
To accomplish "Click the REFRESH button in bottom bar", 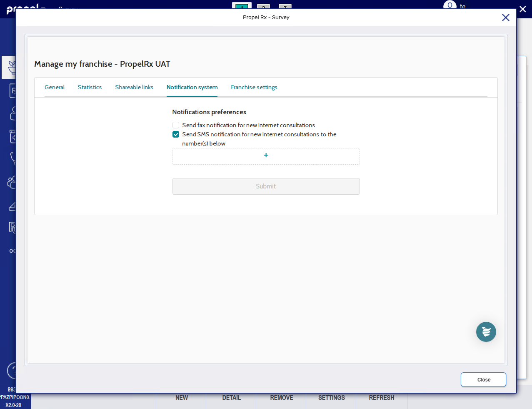I will [381, 398].
